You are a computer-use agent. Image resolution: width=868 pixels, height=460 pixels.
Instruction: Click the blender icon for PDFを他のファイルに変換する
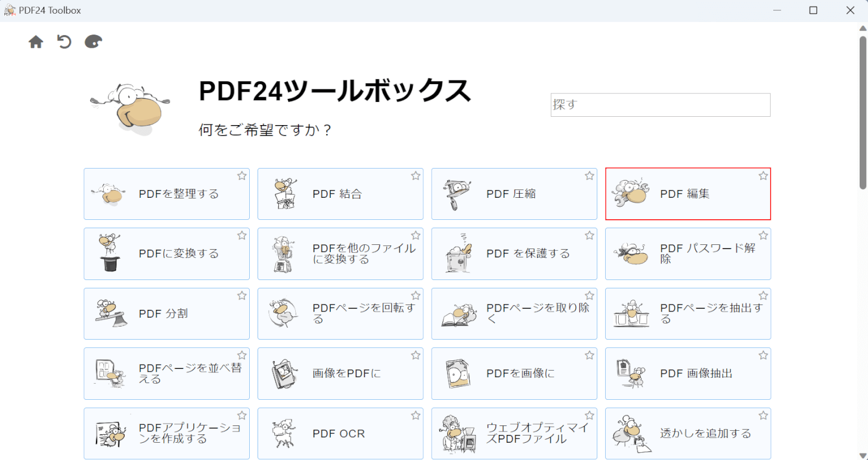284,255
